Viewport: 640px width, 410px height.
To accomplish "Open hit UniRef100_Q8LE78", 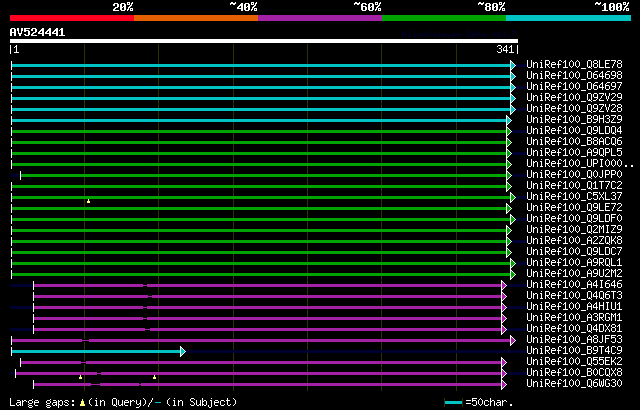I will tap(574, 64).
